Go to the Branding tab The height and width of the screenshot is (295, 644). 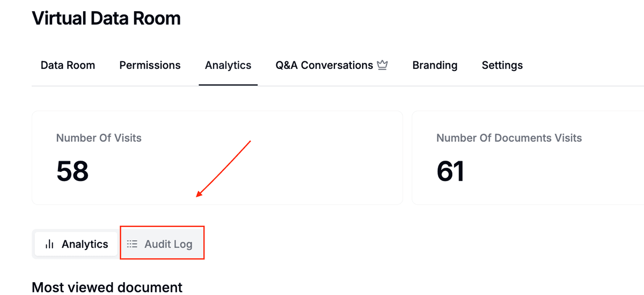(435, 65)
